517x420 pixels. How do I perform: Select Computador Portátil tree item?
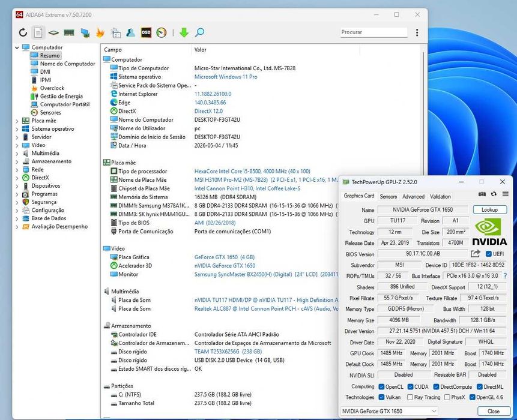(x=65, y=104)
